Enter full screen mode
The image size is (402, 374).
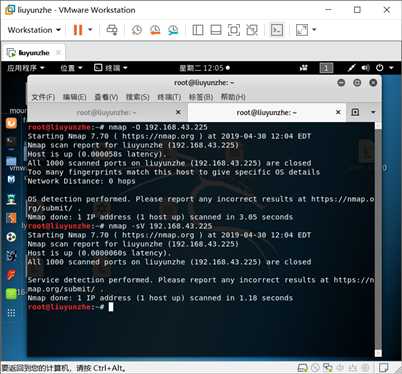[234, 30]
